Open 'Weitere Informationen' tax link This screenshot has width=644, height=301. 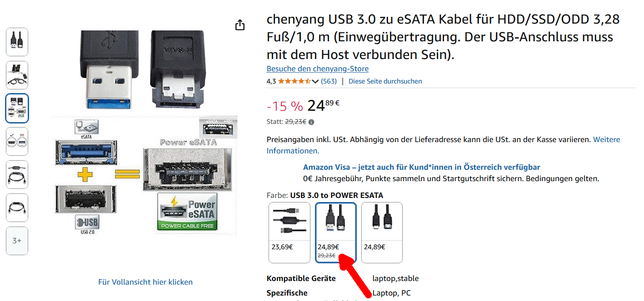443,145
